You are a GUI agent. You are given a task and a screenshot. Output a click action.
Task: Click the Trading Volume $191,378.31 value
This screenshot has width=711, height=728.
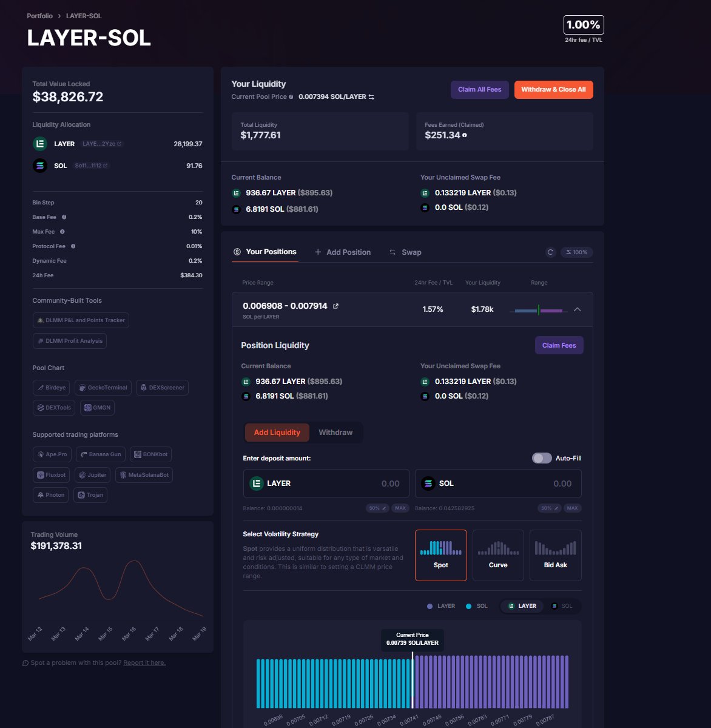click(56, 546)
